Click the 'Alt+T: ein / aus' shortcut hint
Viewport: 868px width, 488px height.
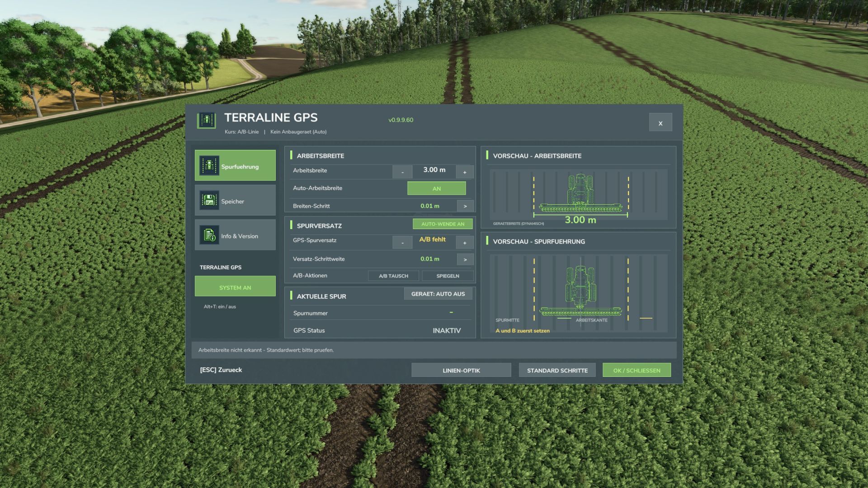click(x=220, y=306)
